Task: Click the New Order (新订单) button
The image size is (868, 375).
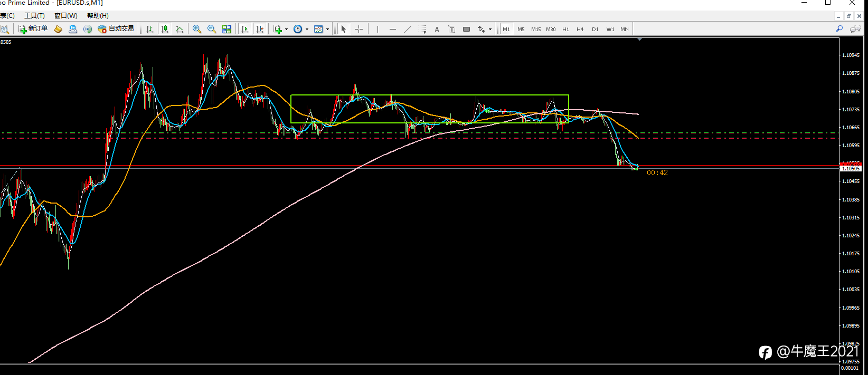Action: 33,29
